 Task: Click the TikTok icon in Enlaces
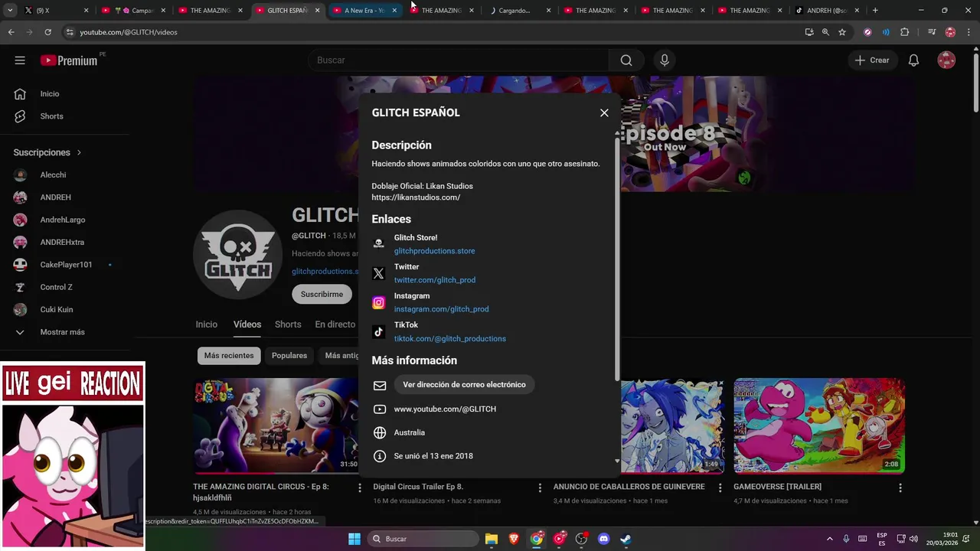[x=378, y=331]
